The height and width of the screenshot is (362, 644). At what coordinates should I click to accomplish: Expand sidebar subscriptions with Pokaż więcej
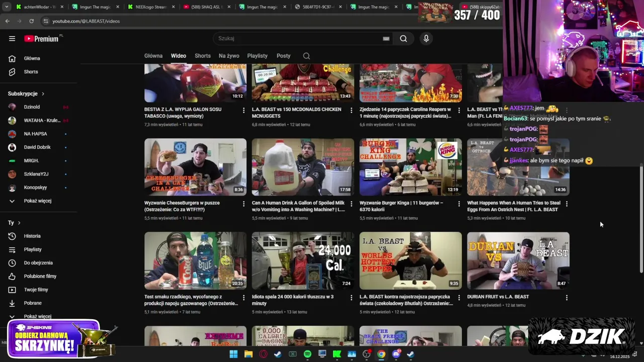point(39,201)
